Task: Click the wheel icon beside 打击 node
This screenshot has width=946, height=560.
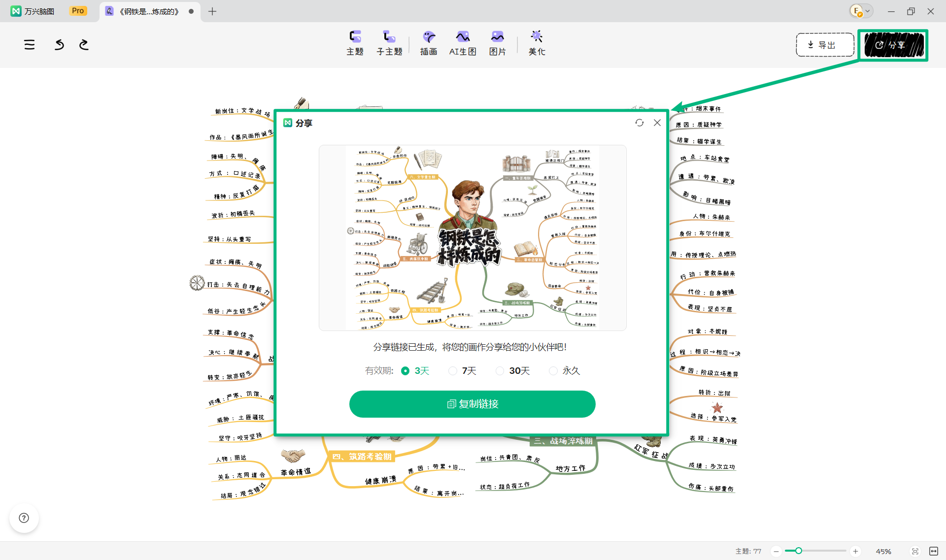Action: click(x=197, y=283)
